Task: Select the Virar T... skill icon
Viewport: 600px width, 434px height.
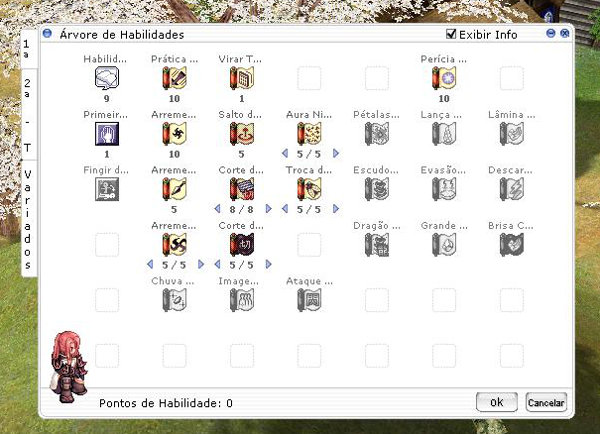Action: tap(241, 78)
